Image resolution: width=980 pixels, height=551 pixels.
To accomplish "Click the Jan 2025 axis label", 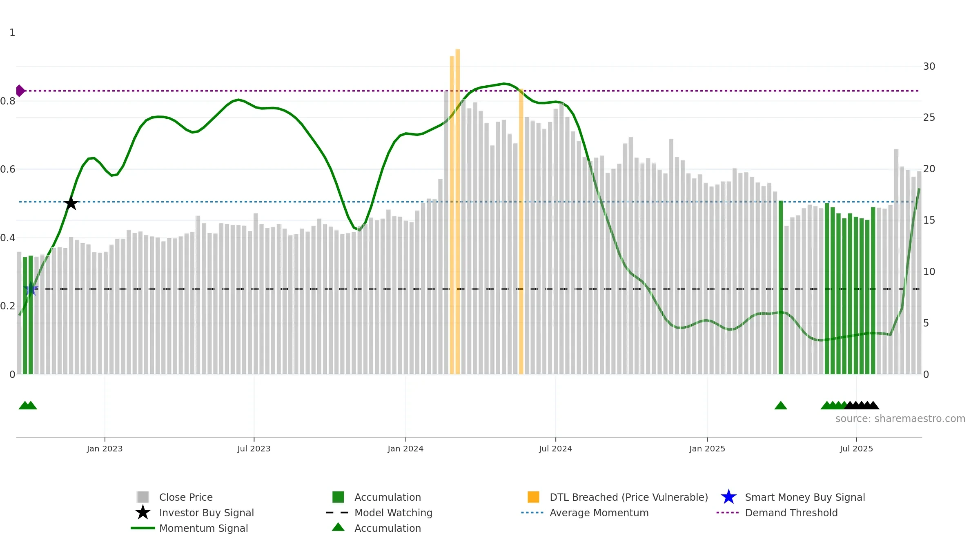I will [707, 449].
